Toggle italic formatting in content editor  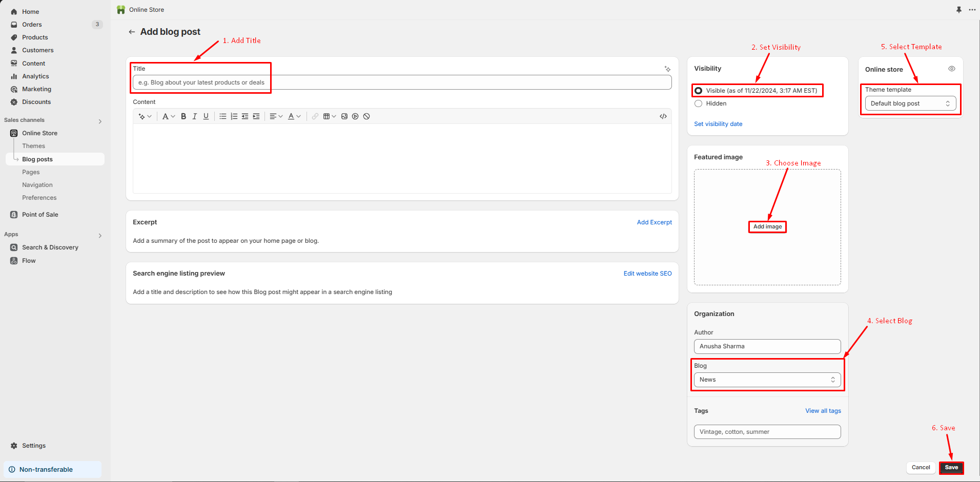point(195,116)
